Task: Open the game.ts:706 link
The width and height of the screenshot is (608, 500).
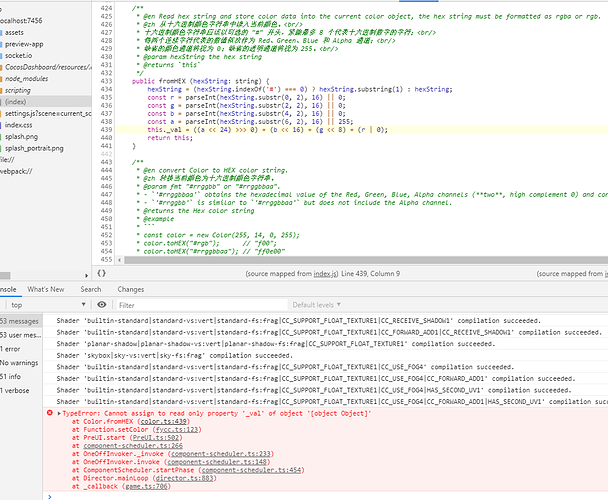Action: point(146,486)
